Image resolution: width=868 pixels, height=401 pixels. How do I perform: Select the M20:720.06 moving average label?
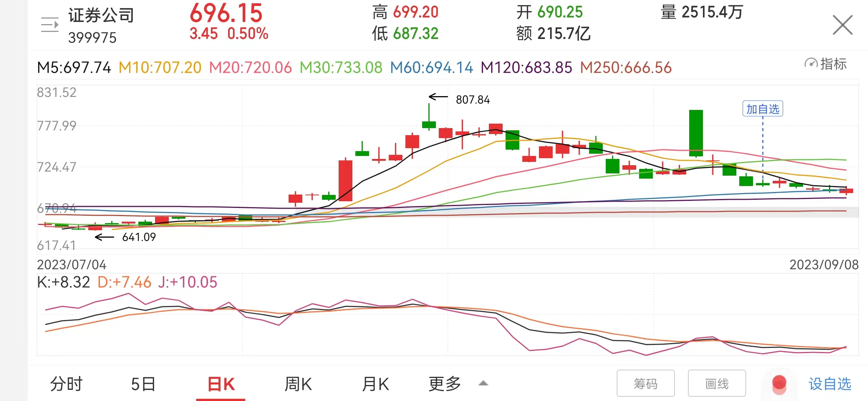(250, 68)
